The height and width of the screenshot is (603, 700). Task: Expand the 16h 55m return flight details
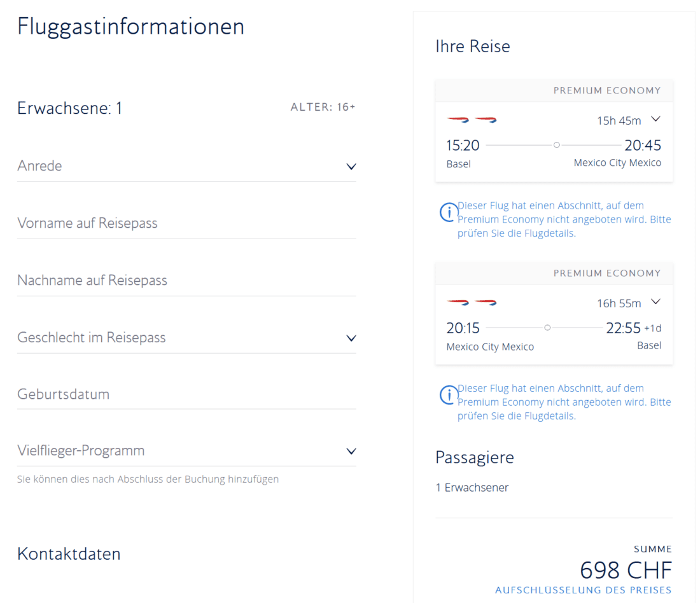(656, 301)
